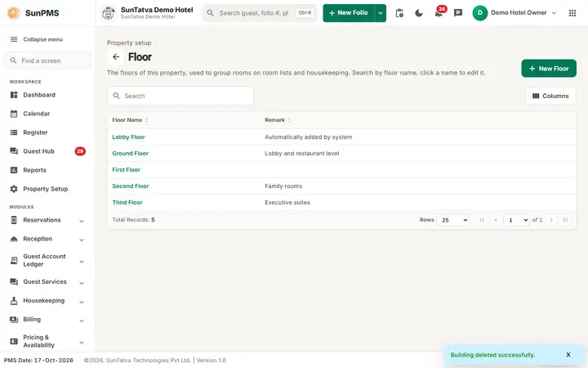This screenshot has width=588, height=368.
Task: Sort by Floor Name column
Action: point(130,120)
